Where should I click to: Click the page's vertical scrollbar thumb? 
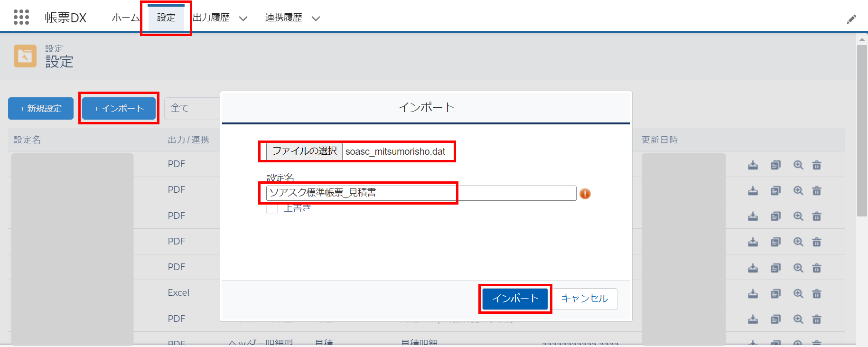coord(862,131)
